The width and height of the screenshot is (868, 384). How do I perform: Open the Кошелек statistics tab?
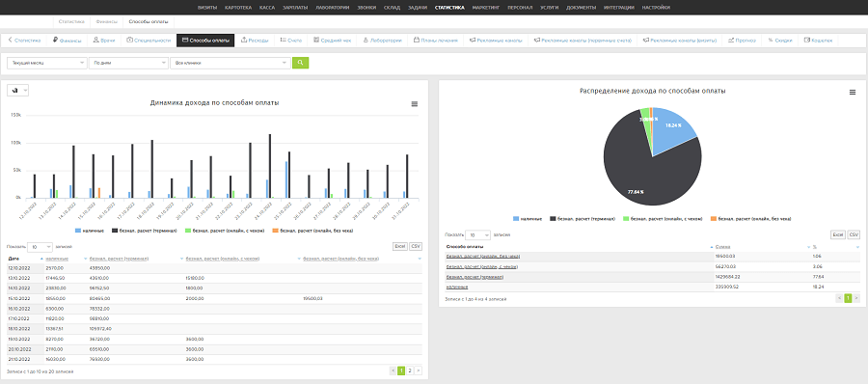818,41
